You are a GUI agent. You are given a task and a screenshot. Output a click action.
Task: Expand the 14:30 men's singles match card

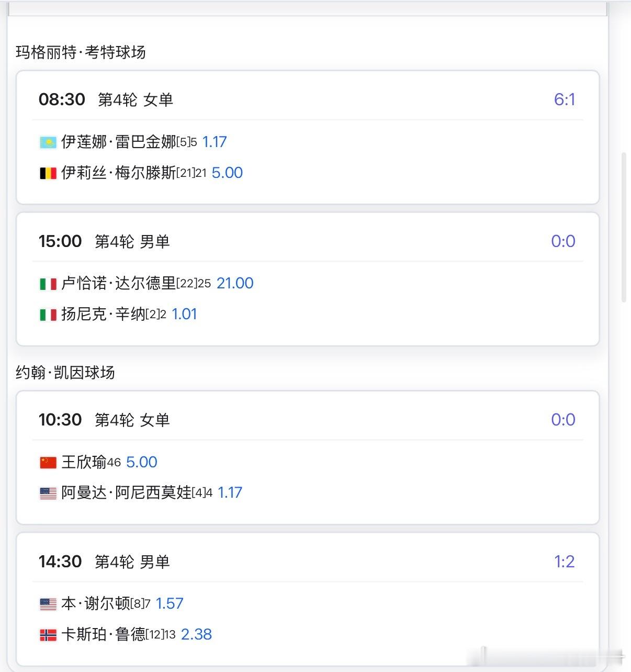tap(309, 561)
